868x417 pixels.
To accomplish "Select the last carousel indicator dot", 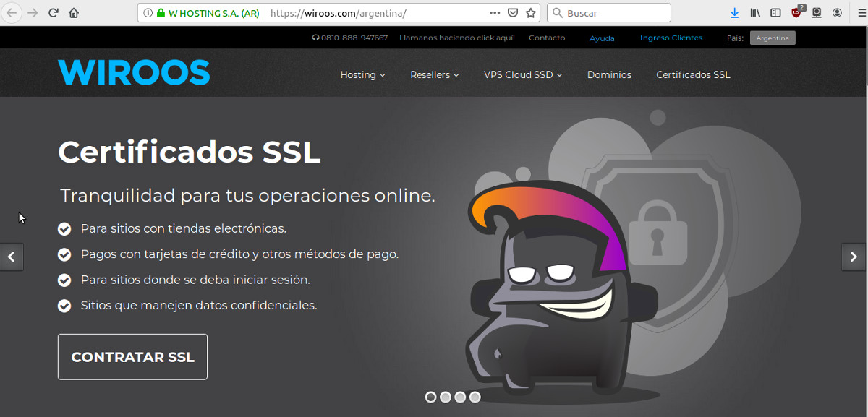I will click(x=475, y=397).
